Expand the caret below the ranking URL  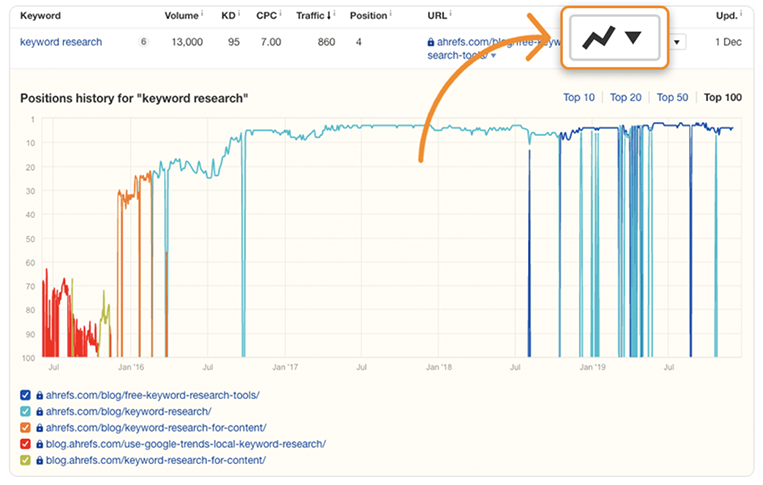pyautogui.click(x=493, y=56)
